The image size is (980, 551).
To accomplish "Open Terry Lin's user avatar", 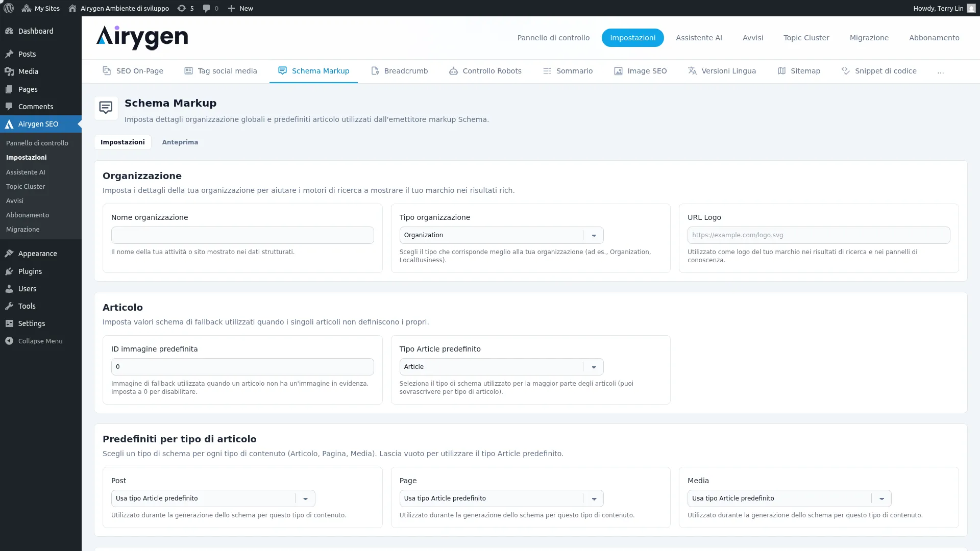I will [971, 8].
